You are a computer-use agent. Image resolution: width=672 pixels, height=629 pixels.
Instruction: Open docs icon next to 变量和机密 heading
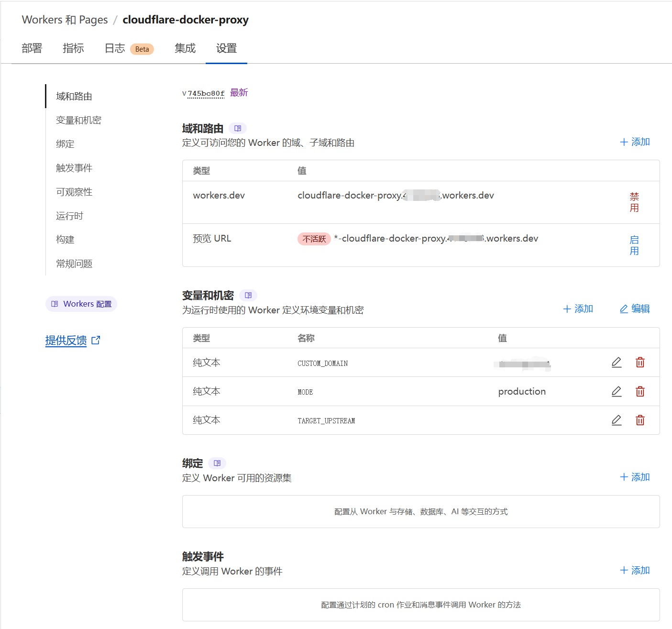tap(248, 296)
